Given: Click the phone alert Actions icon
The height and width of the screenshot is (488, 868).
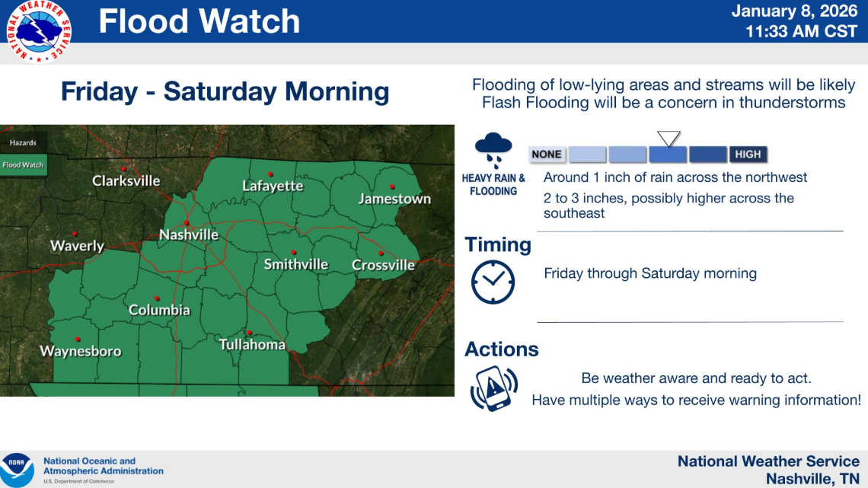Looking at the screenshot, I should [493, 388].
